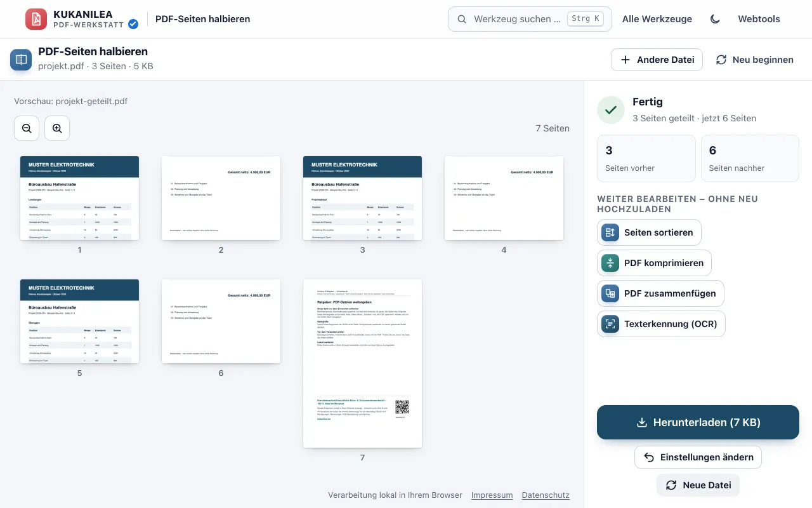Open the Webtools menu item
Image resolution: width=812 pixels, height=508 pixels.
pyautogui.click(x=759, y=19)
